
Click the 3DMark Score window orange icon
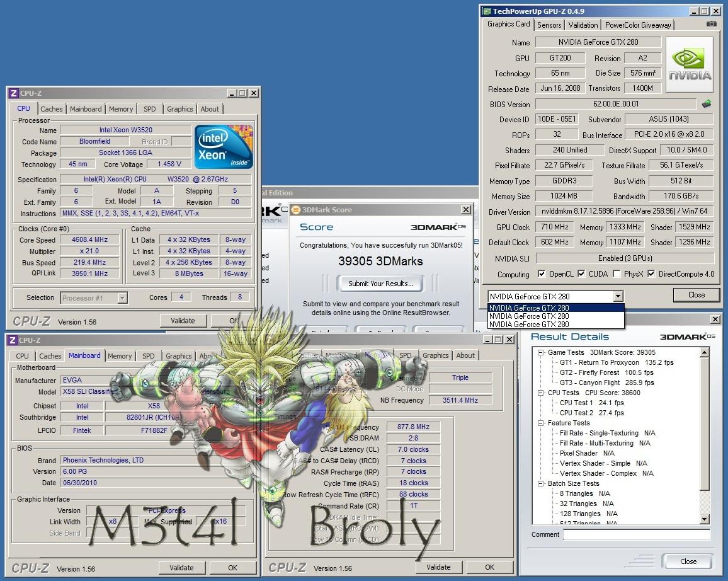(295, 210)
